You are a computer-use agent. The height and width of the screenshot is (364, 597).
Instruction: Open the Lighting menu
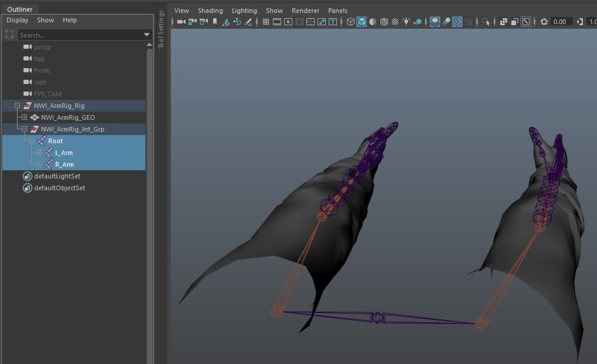[244, 11]
